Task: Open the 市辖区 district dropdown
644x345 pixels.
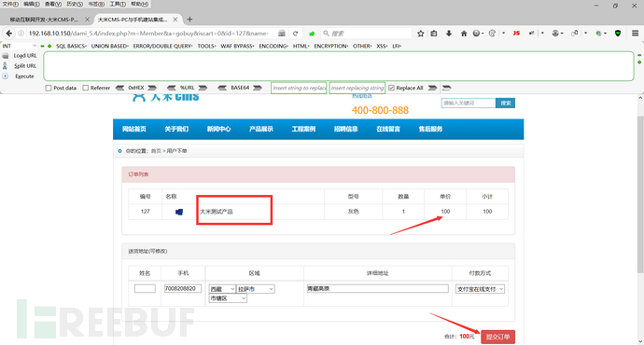Action: pos(228,298)
